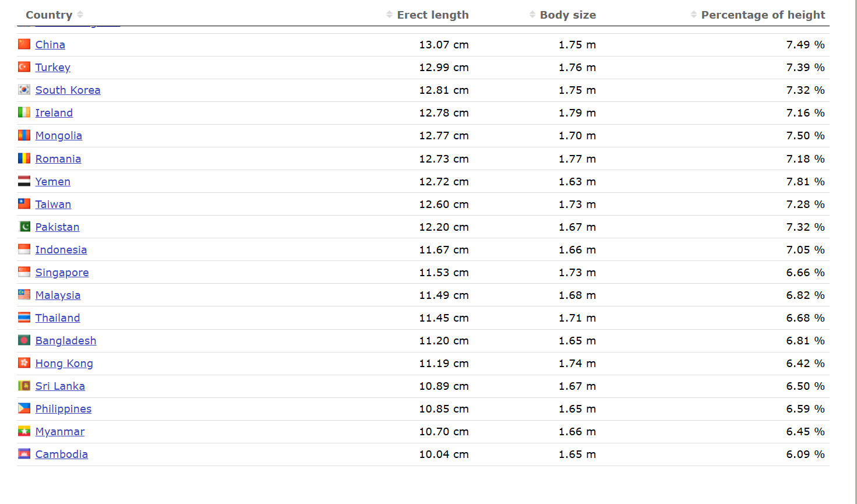Sort table by Country column arrows
The image size is (857, 504).
point(80,15)
